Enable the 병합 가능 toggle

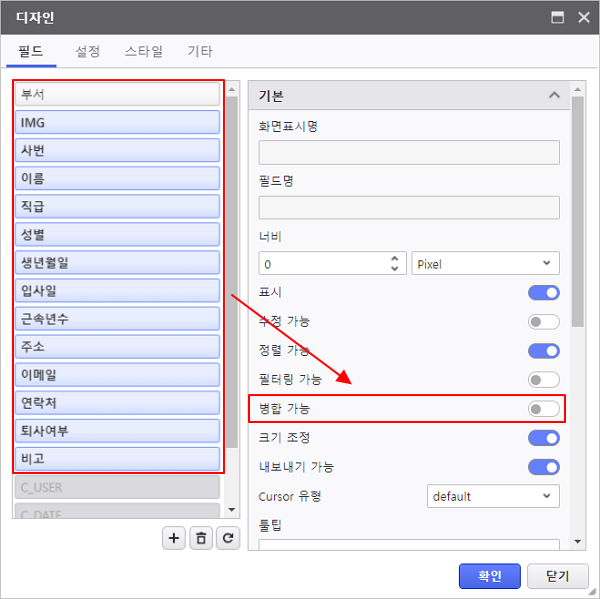pos(543,409)
